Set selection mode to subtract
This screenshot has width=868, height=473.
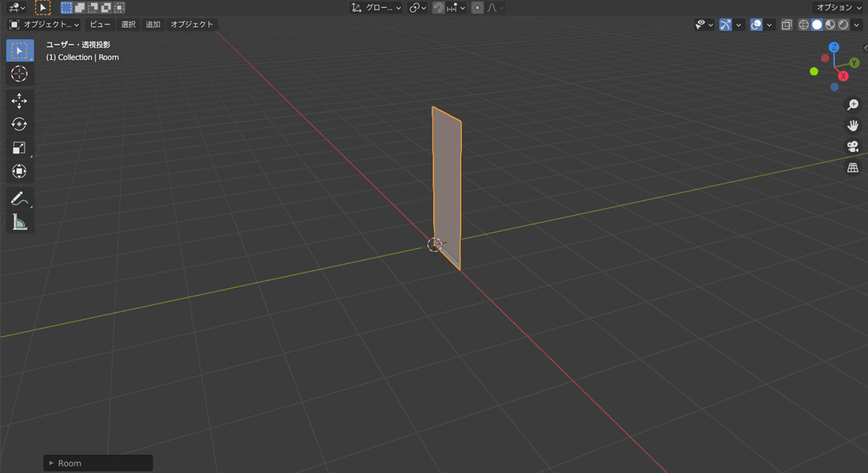93,8
